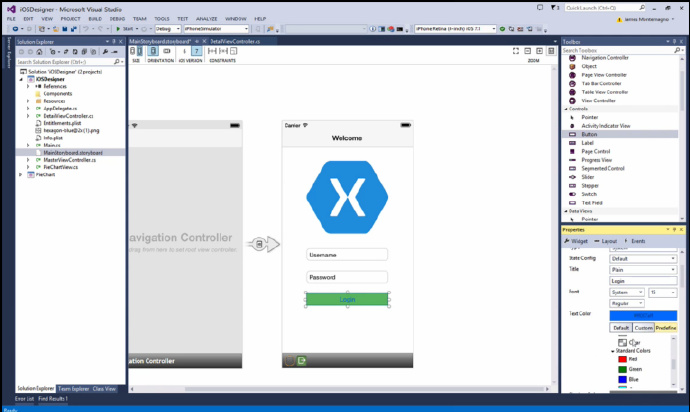690x412 pixels.
Task: Click the notifications flag icon
Action: [x=554, y=8]
